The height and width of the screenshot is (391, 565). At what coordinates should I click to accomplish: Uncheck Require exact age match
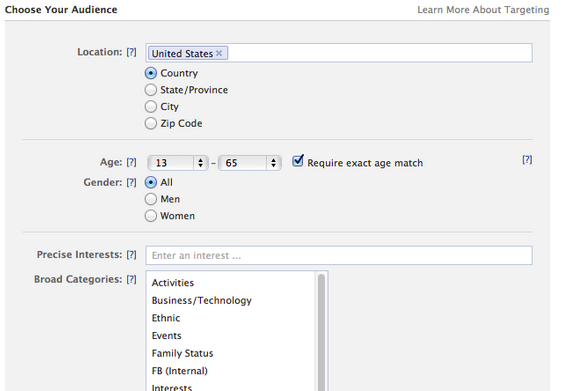pos(298,160)
